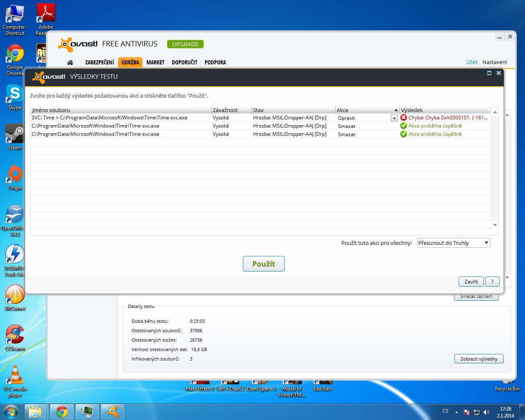Click the Výsledek column header
The image size is (525, 420).
445,110
